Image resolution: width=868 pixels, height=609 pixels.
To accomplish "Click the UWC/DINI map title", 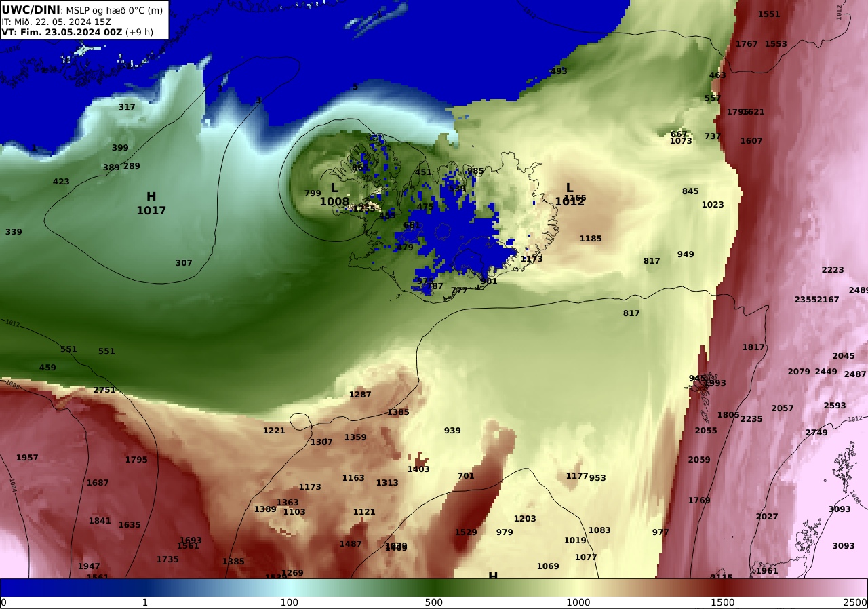I will click(83, 10).
